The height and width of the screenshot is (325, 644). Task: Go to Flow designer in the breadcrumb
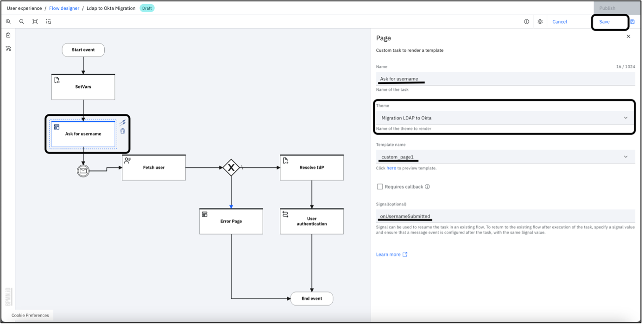click(x=64, y=8)
